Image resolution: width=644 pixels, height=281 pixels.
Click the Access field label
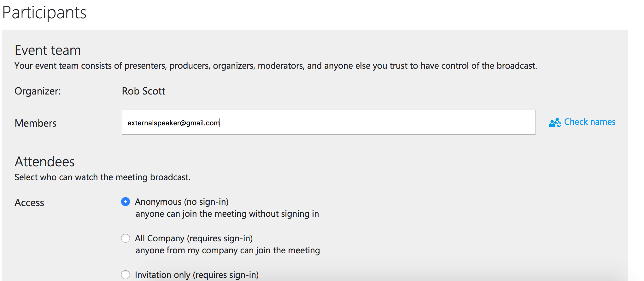pyautogui.click(x=29, y=203)
